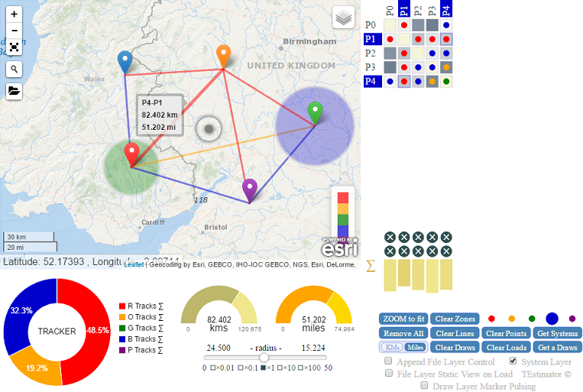Viewport: 583px width, 392px height.
Task: Click the ZOOM to fit button
Action: [x=403, y=319]
